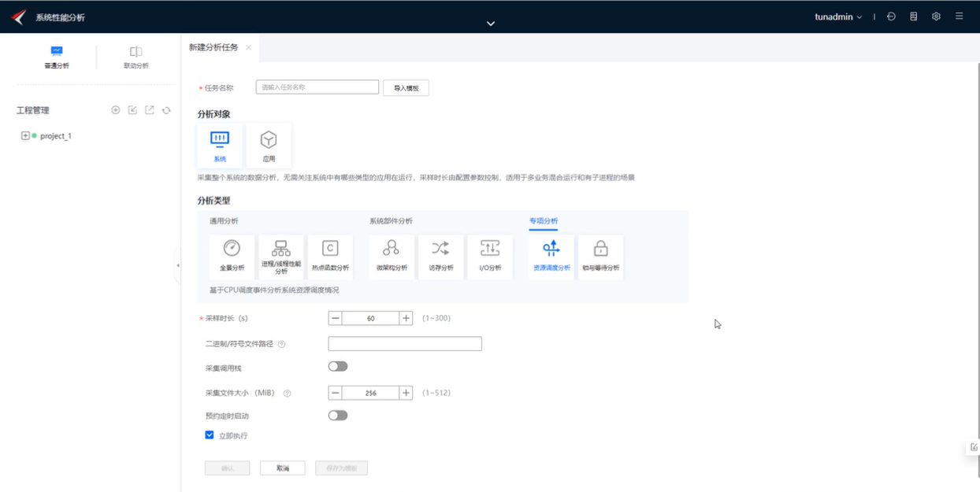The image size is (980, 492).
Task: Decrease 采集文件大小 with minus button
Action: tap(336, 393)
